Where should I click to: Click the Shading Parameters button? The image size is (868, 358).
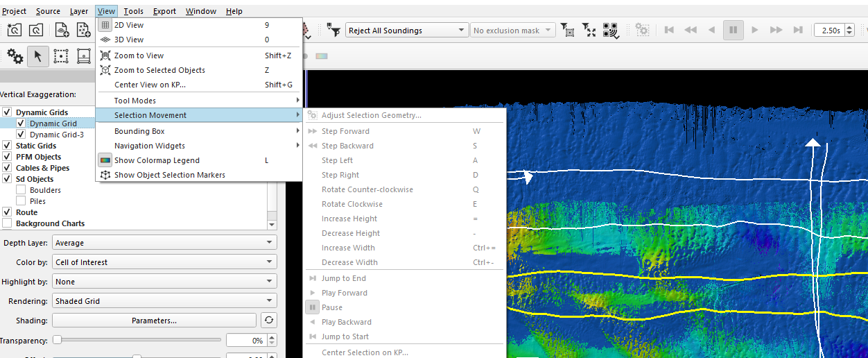tap(154, 321)
